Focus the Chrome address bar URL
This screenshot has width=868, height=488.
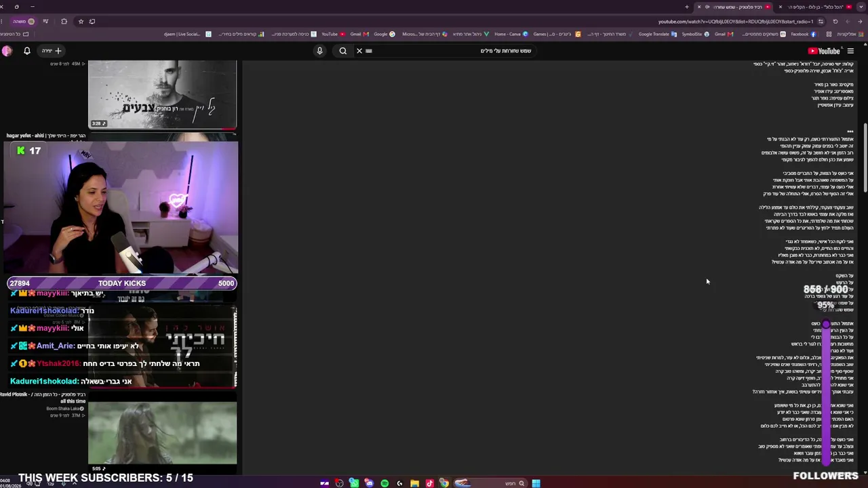pyautogui.click(x=735, y=21)
